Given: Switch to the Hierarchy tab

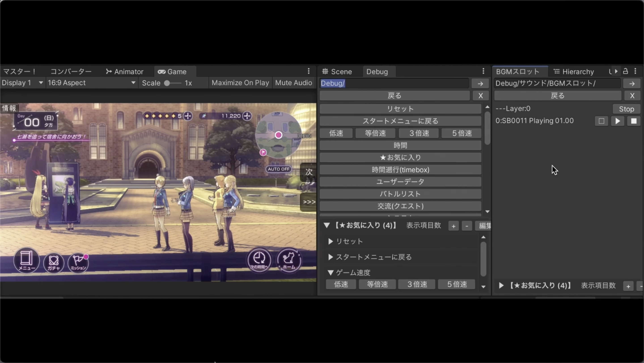Looking at the screenshot, I should (x=574, y=72).
